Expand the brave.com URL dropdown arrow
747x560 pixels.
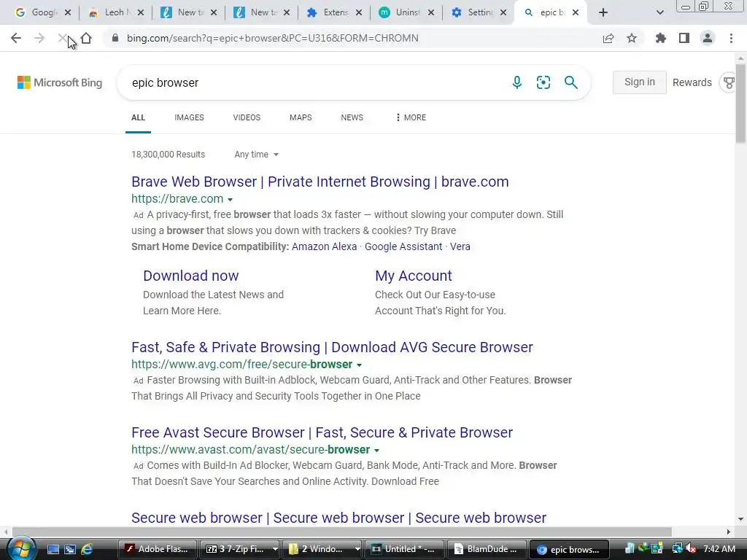pyautogui.click(x=230, y=200)
